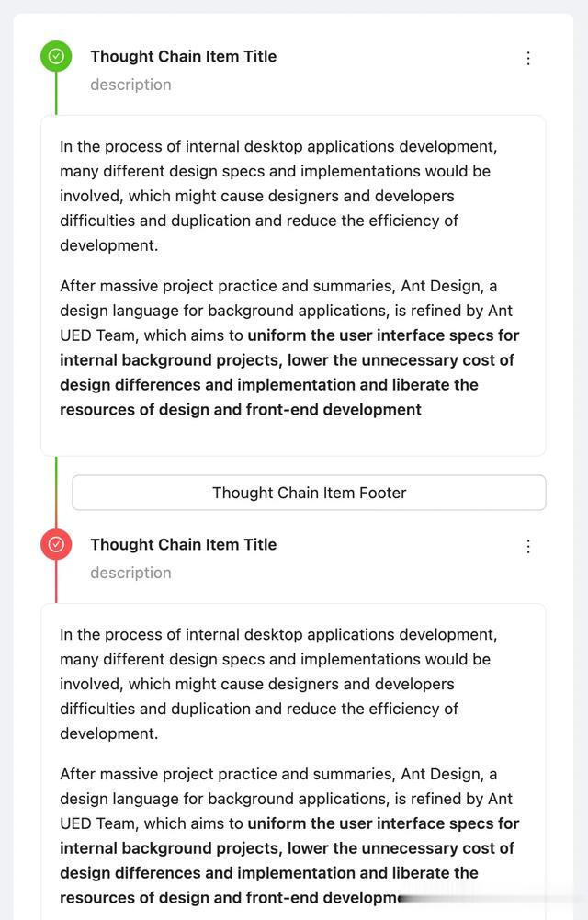Click the second card's opening paragraph
588x920 pixels.
coord(278,684)
